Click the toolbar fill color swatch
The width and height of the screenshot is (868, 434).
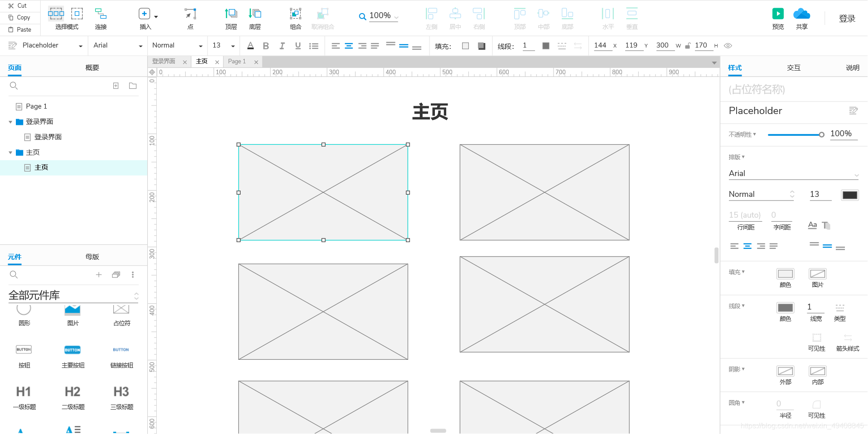click(465, 46)
